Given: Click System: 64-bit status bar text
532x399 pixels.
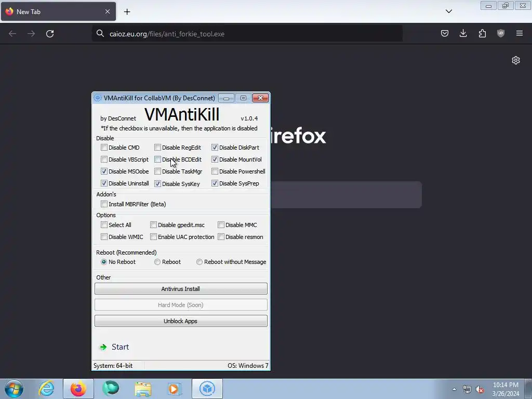Looking at the screenshot, I should tap(113, 365).
